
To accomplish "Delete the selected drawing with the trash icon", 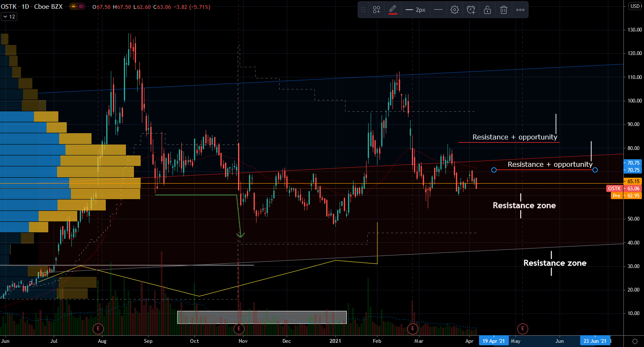I will pos(504,10).
